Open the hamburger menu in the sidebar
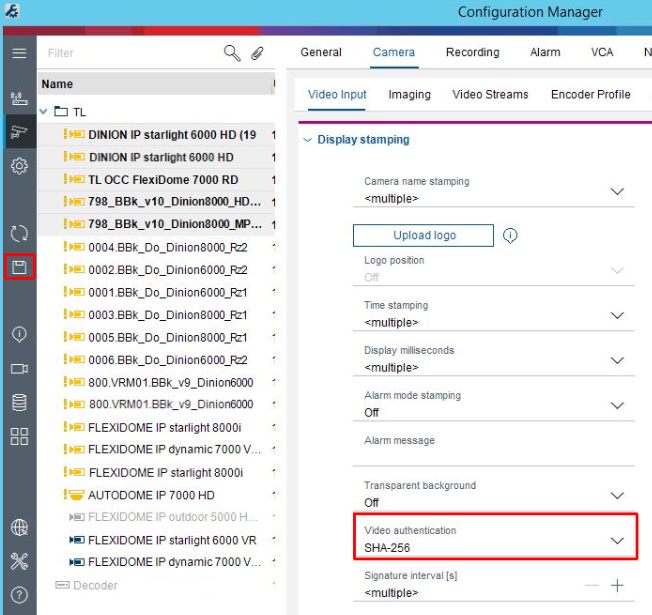Image resolution: width=652 pixels, height=615 pixels. pyautogui.click(x=19, y=53)
